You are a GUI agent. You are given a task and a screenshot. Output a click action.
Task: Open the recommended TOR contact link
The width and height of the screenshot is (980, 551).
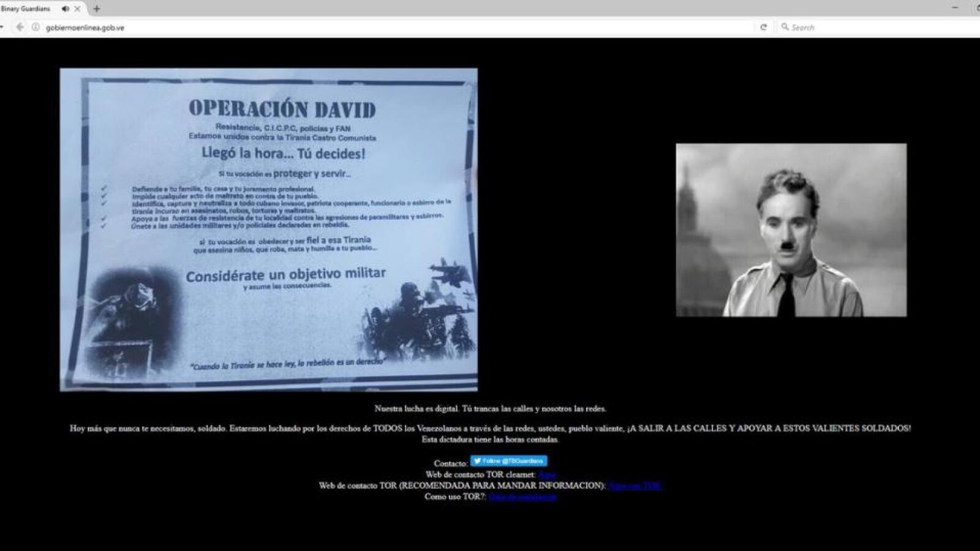pos(635,485)
